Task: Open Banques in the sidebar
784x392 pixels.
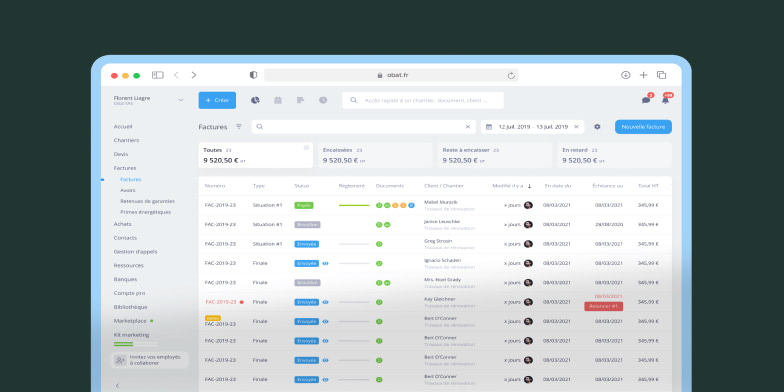Action: click(x=125, y=280)
